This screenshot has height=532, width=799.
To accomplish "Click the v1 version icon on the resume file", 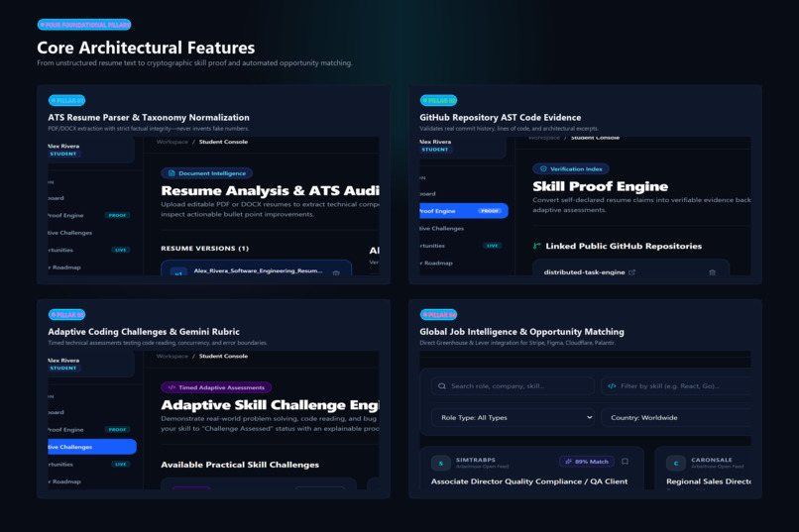I will (178, 272).
